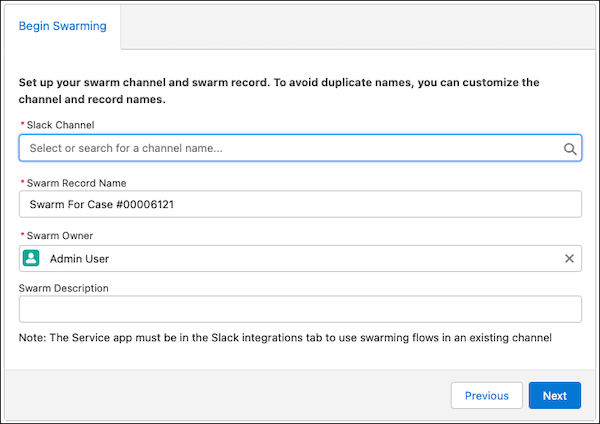Click the Swarm Description label
Viewport: 600px width, 424px height.
pyautogui.click(x=64, y=288)
